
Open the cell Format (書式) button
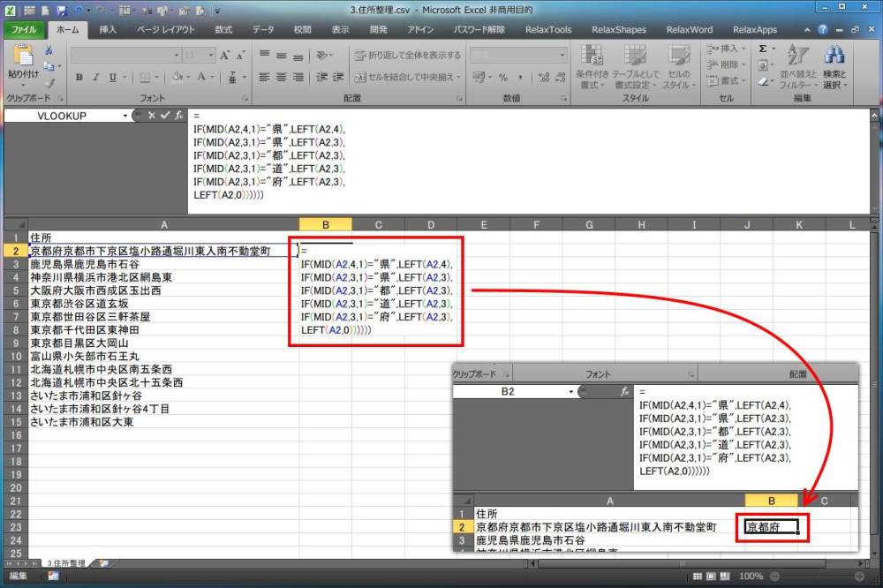tap(726, 81)
